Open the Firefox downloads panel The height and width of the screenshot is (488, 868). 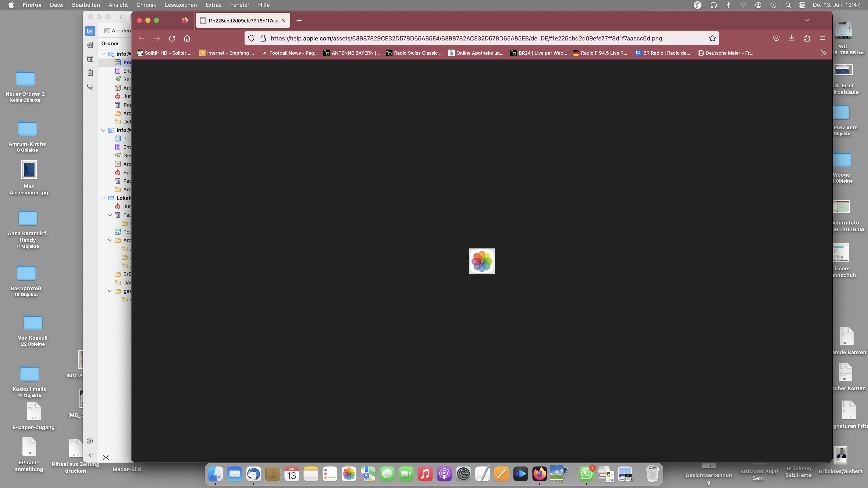tap(791, 38)
